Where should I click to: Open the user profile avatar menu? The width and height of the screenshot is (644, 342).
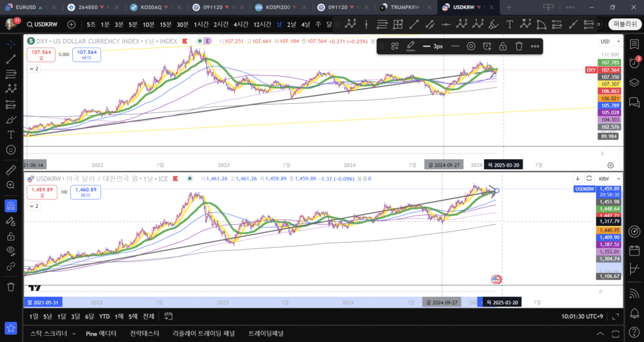click(x=11, y=25)
